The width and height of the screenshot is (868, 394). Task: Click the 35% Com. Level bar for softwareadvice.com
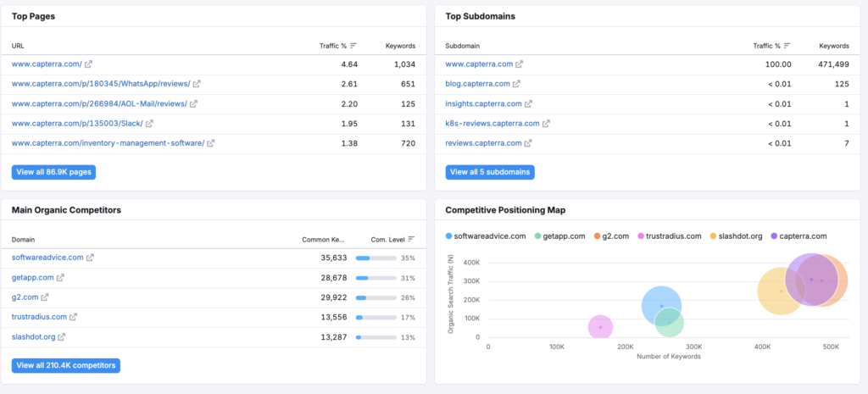(376, 258)
